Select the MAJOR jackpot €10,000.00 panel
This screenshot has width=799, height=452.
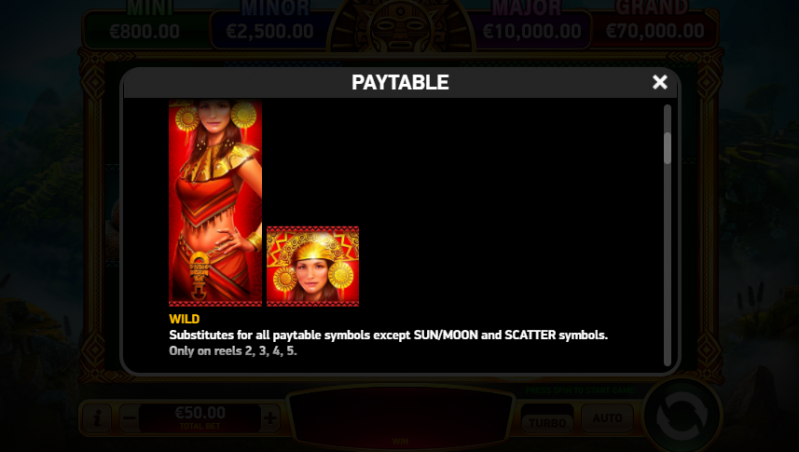click(530, 26)
